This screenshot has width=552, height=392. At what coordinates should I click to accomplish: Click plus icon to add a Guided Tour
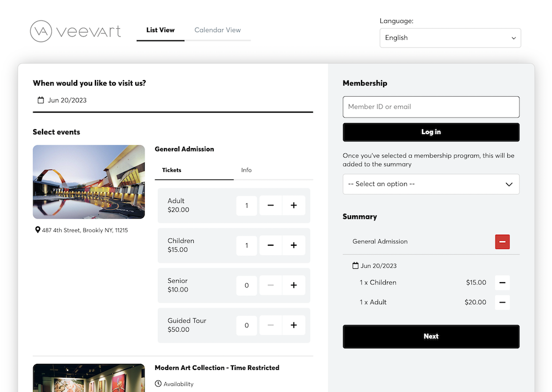click(x=294, y=325)
